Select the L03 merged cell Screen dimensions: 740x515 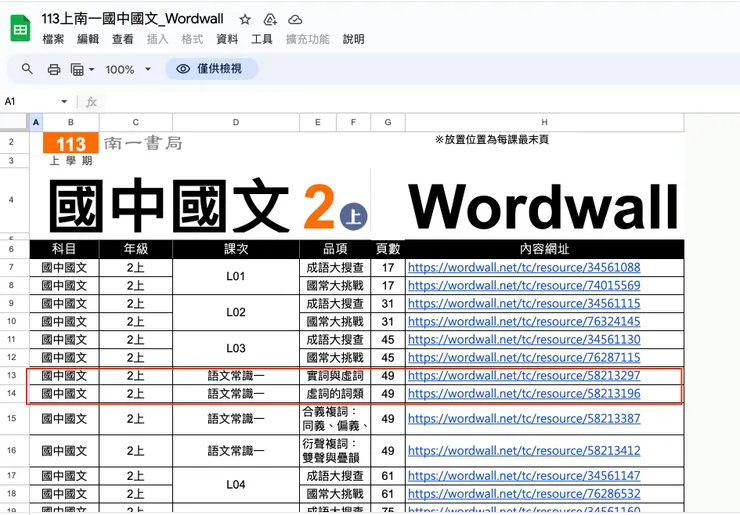(236, 348)
